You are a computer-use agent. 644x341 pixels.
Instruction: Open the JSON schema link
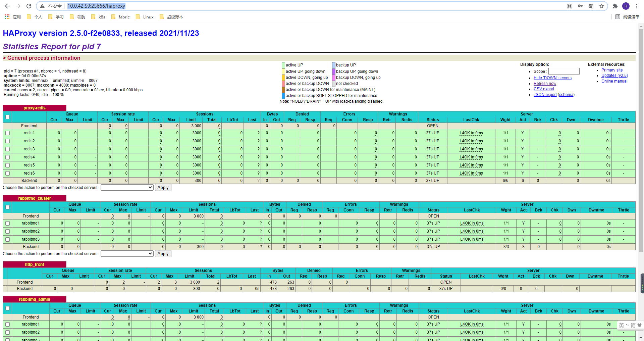click(566, 95)
